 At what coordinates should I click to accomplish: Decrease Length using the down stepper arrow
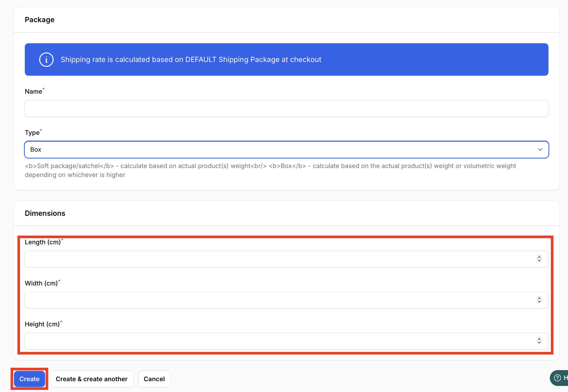(539, 261)
